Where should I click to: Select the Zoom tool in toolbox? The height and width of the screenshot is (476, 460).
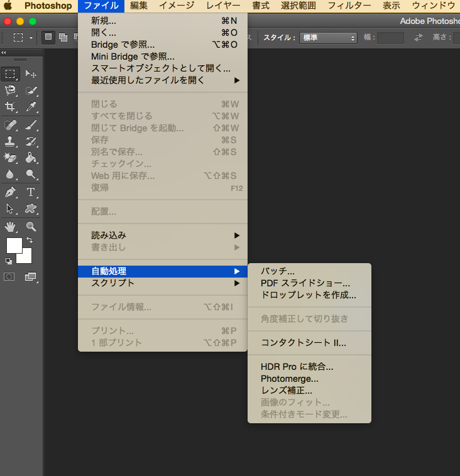(x=31, y=227)
